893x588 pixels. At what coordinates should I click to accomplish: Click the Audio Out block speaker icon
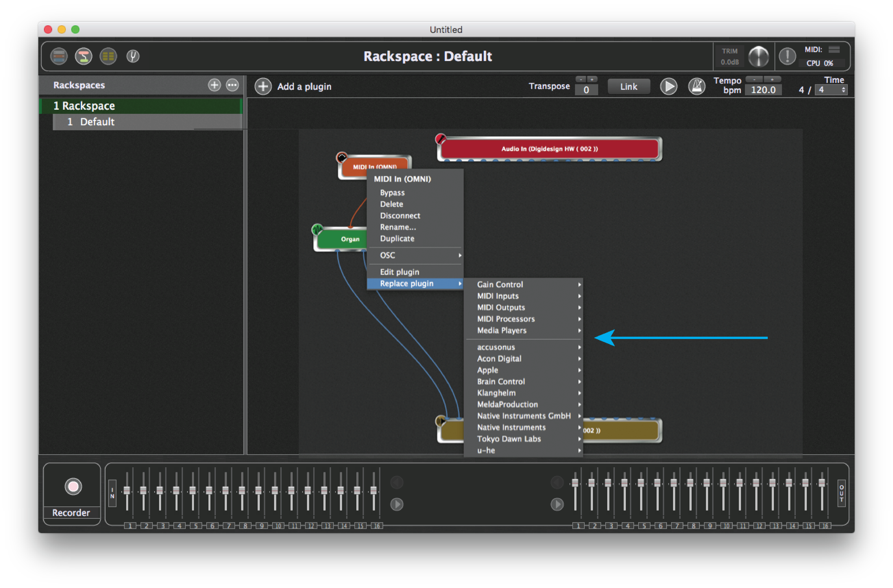click(441, 421)
